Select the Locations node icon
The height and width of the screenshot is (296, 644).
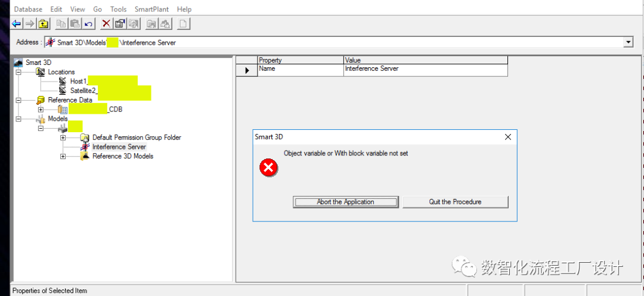(41, 71)
